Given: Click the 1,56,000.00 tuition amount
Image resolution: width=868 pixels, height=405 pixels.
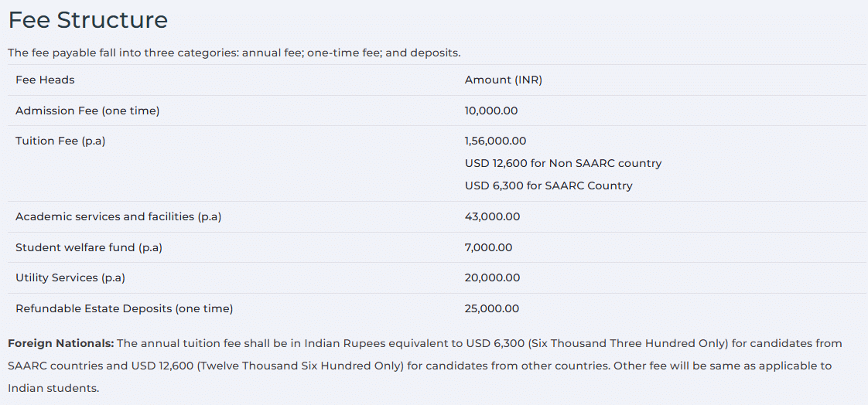Looking at the screenshot, I should click(x=495, y=141).
